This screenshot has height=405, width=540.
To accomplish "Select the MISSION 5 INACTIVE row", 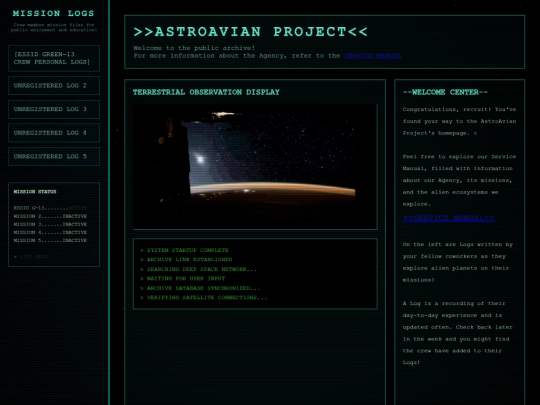I will coord(50,240).
